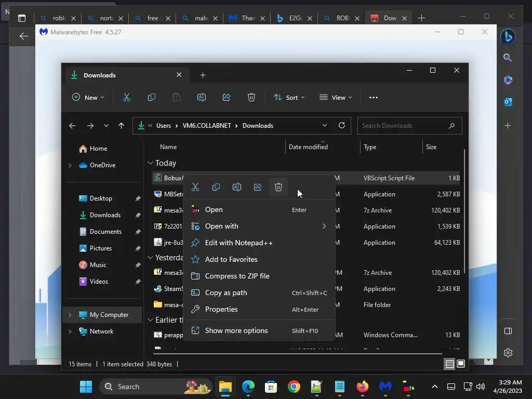Open browser sidebar settings gear

click(508, 353)
